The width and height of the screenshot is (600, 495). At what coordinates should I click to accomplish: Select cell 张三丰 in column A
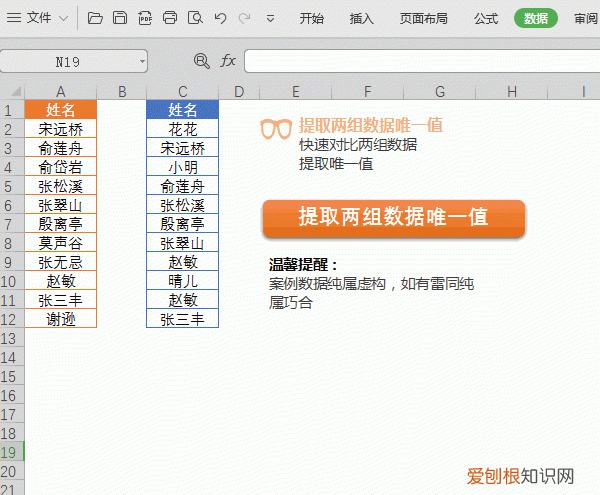[60, 300]
